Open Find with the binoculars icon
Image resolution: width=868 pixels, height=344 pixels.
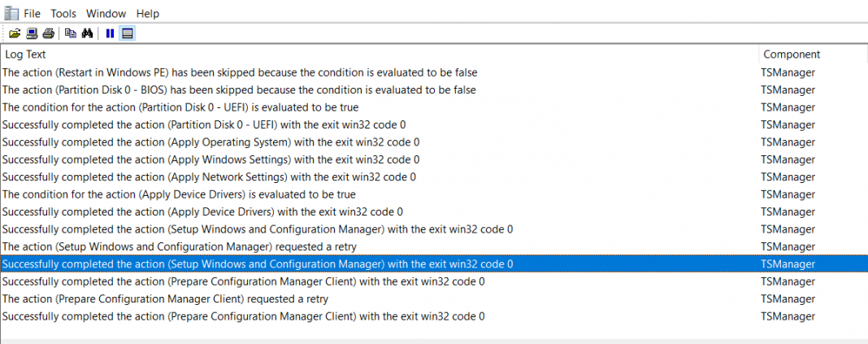87,34
